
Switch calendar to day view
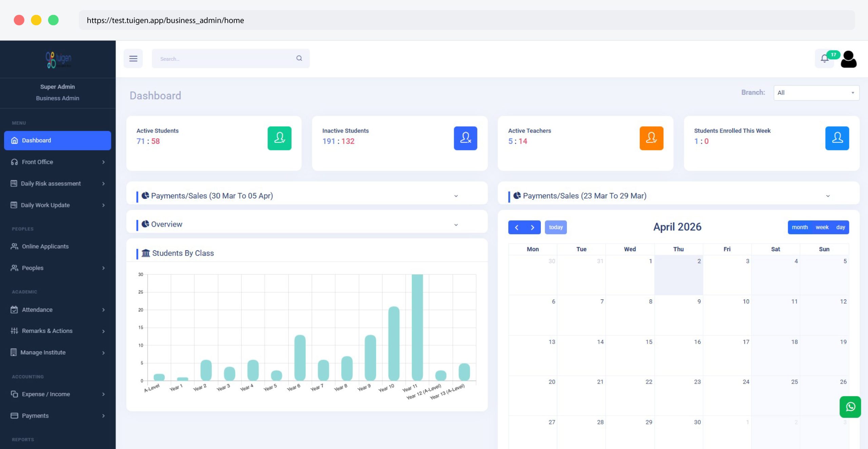[841, 227]
